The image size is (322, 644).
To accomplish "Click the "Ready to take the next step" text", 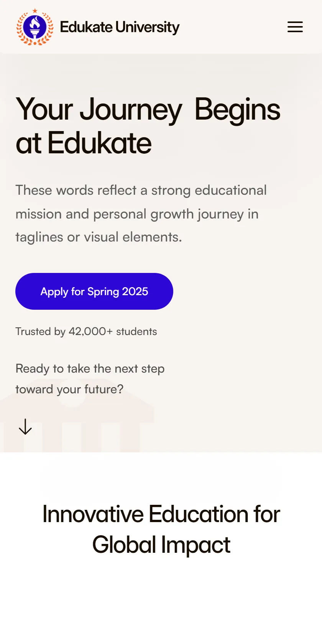I will click(x=90, y=369).
